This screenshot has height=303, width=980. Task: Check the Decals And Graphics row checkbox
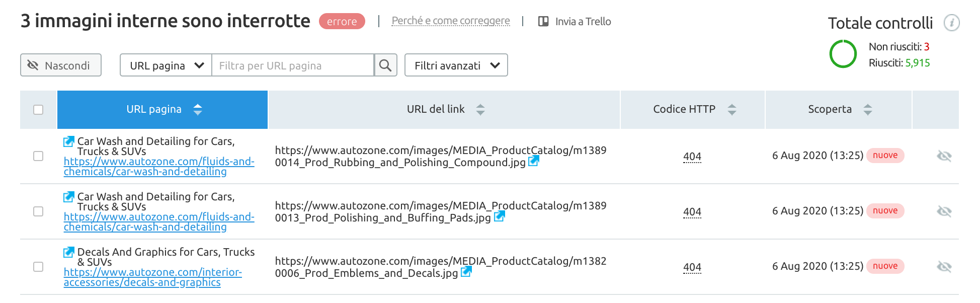tap(38, 267)
